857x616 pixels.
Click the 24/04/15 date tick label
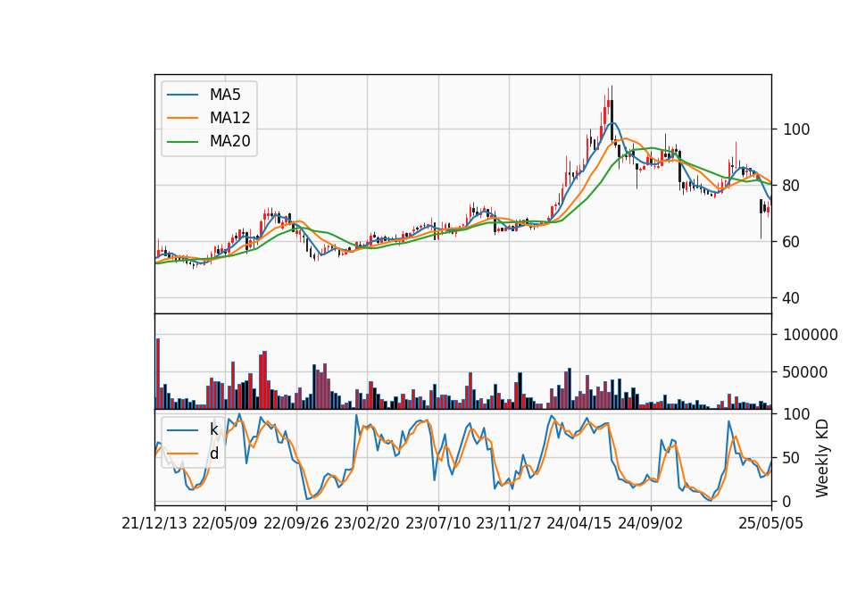click(x=579, y=524)
